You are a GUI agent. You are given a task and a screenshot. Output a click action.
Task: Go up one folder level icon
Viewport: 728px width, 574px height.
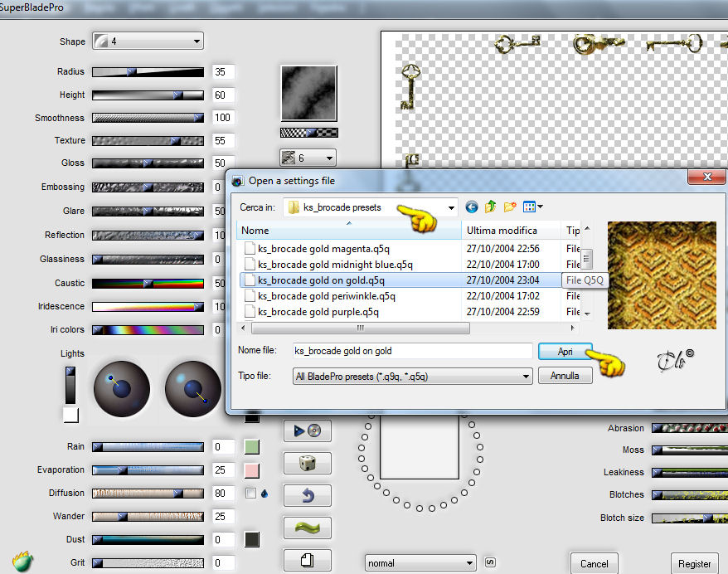coord(491,207)
